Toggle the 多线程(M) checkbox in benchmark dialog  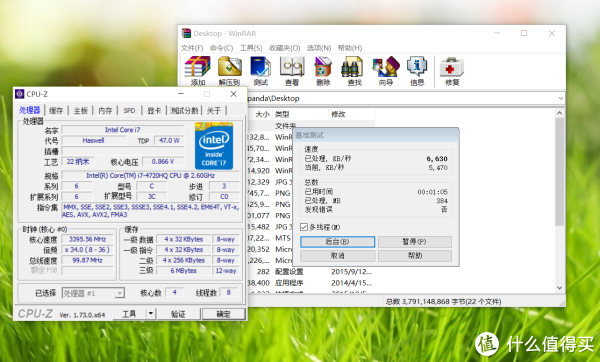click(304, 227)
